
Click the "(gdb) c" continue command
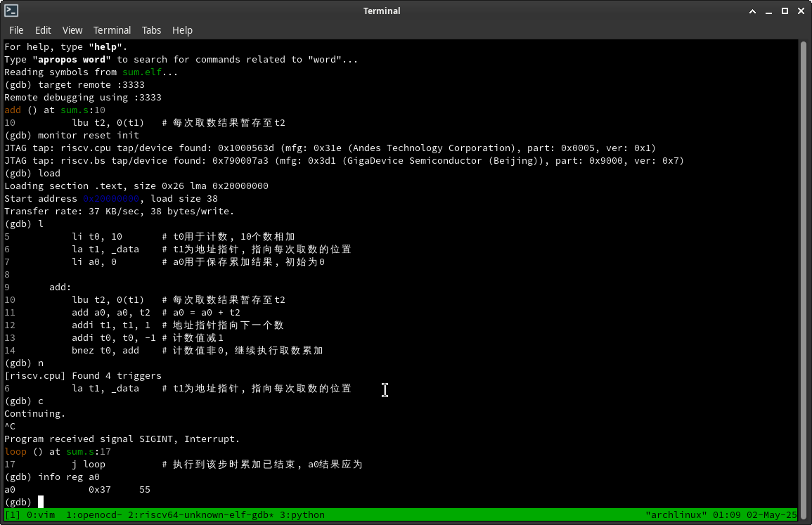[24, 401]
